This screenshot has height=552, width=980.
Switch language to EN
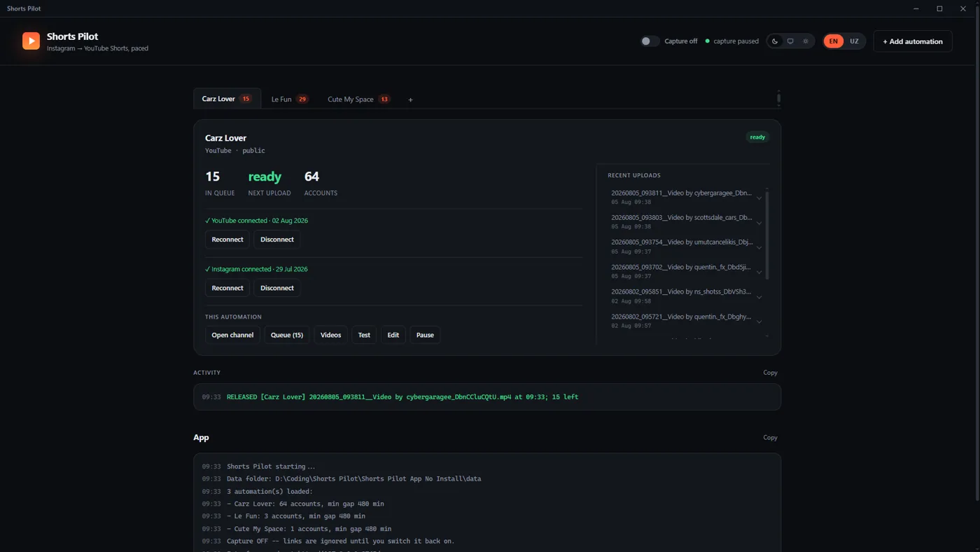(x=833, y=41)
